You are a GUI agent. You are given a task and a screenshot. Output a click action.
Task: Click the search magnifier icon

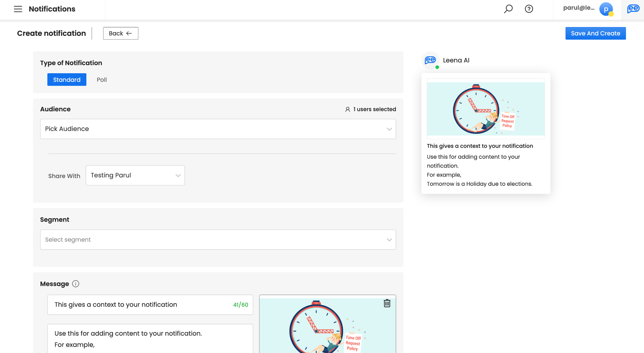(508, 9)
